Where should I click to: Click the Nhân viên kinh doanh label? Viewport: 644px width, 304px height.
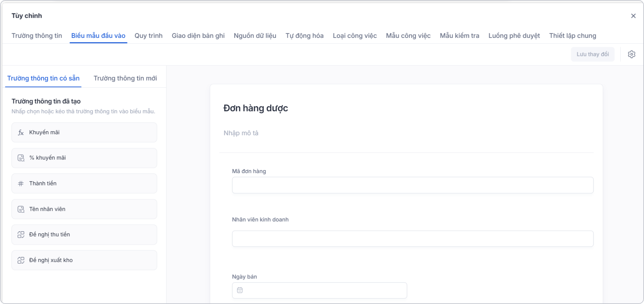coord(260,219)
